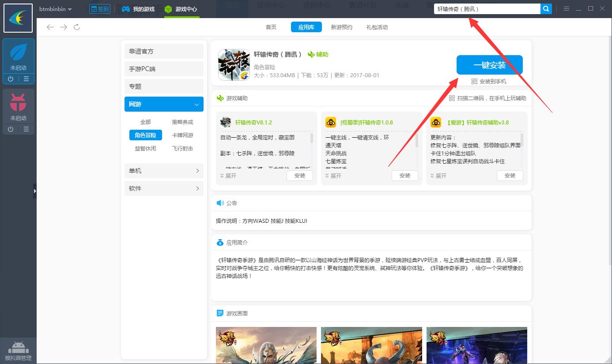Focus the search box containing 轩辕传奇
The height and width of the screenshot is (364, 612).
point(487,9)
